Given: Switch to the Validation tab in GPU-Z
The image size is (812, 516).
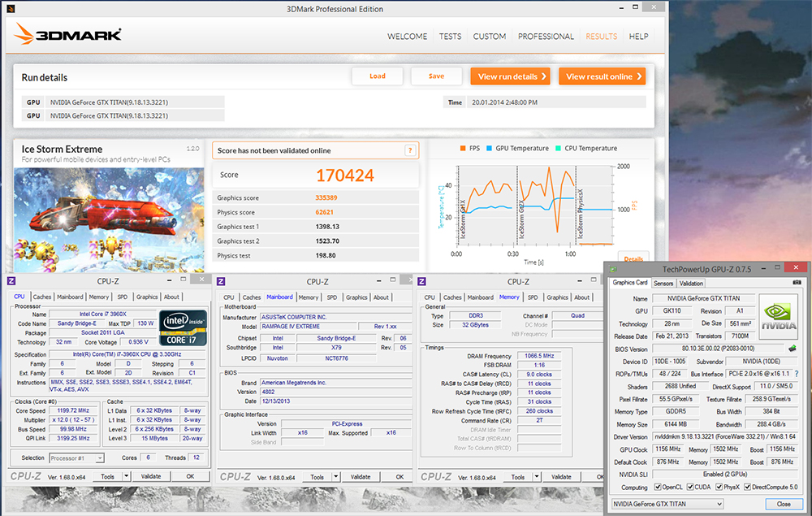Looking at the screenshot, I should pyautogui.click(x=691, y=284).
